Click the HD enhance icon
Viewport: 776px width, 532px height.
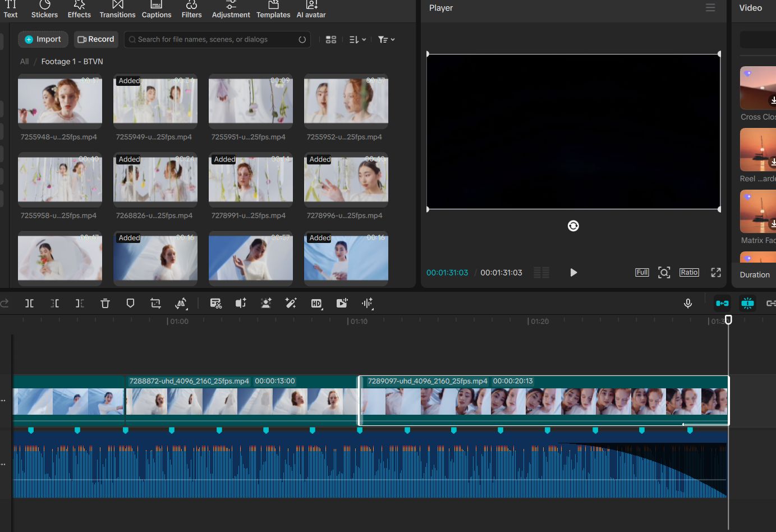pos(316,303)
